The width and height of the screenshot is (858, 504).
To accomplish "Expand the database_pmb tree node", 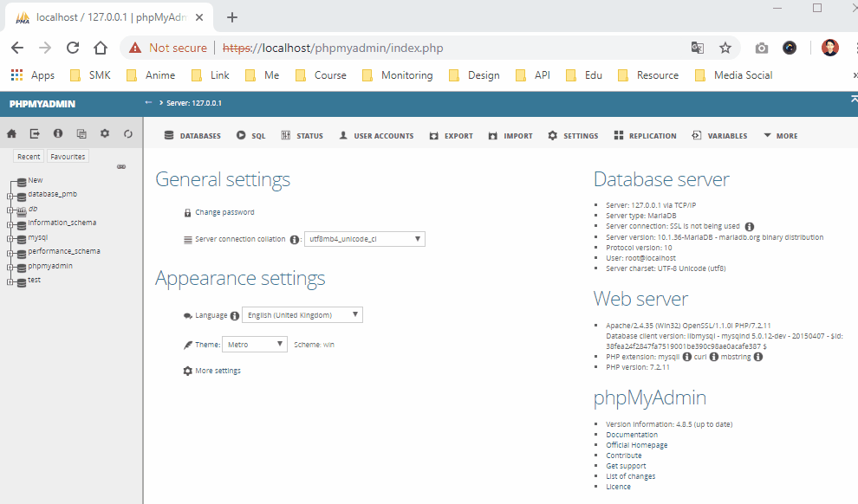I will (10, 195).
